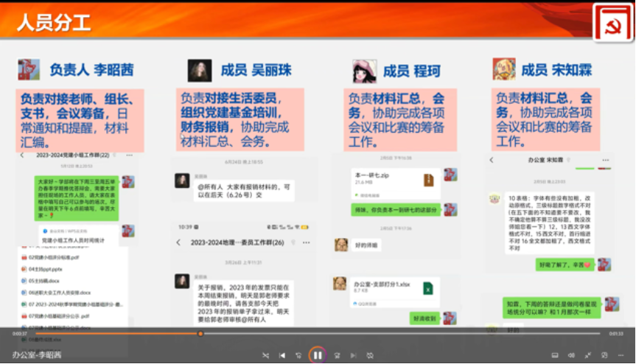The image size is (636, 364).
Task: Open the three-dot more options menu
Action: point(621,355)
